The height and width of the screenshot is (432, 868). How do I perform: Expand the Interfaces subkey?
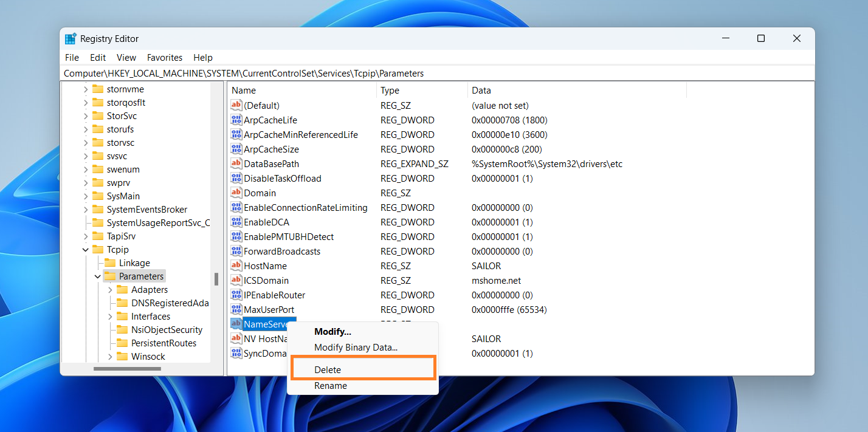(x=110, y=317)
